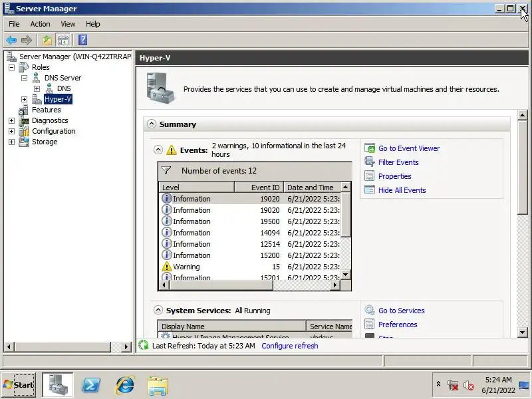
Task: Click the Start button
Action: (x=19, y=385)
